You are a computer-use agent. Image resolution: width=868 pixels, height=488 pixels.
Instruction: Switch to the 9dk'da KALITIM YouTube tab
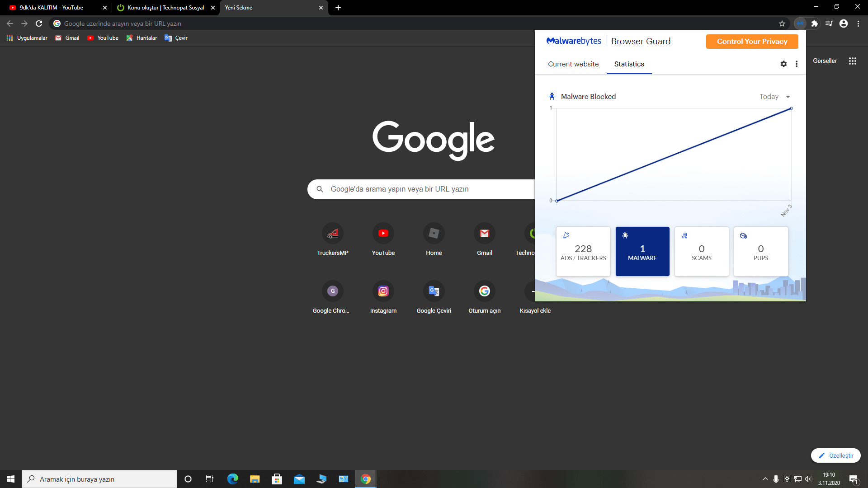pyautogui.click(x=52, y=8)
